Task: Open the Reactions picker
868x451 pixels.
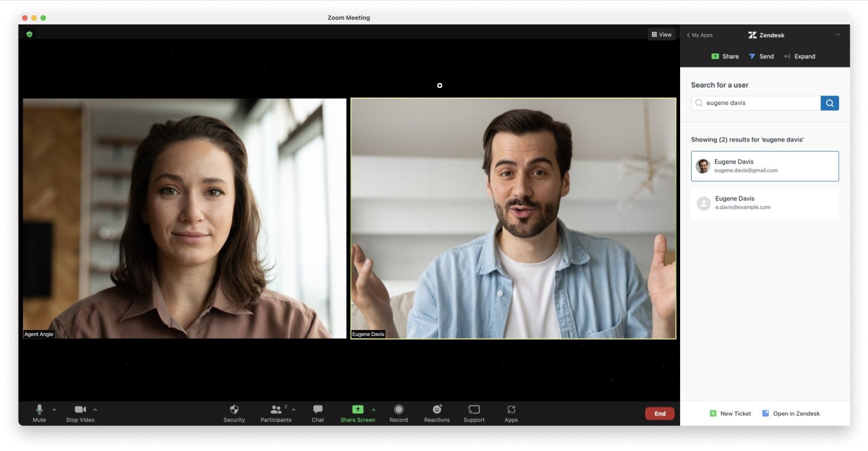Action: coord(437,413)
